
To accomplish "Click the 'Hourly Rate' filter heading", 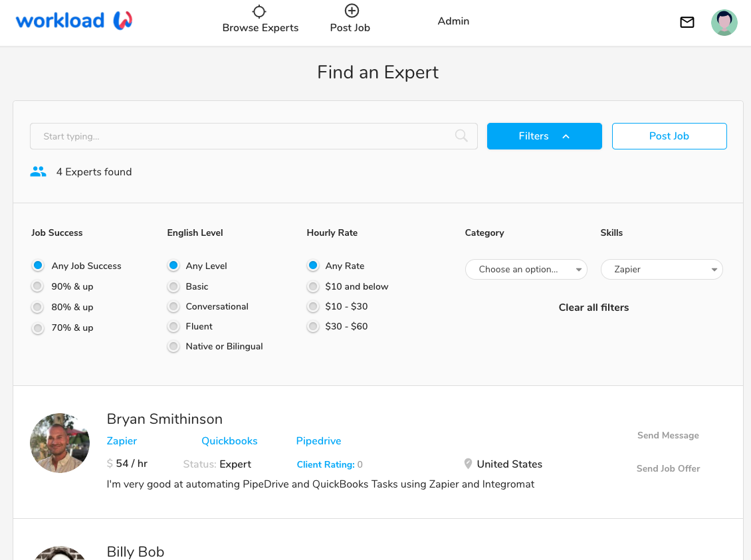I will point(332,233).
